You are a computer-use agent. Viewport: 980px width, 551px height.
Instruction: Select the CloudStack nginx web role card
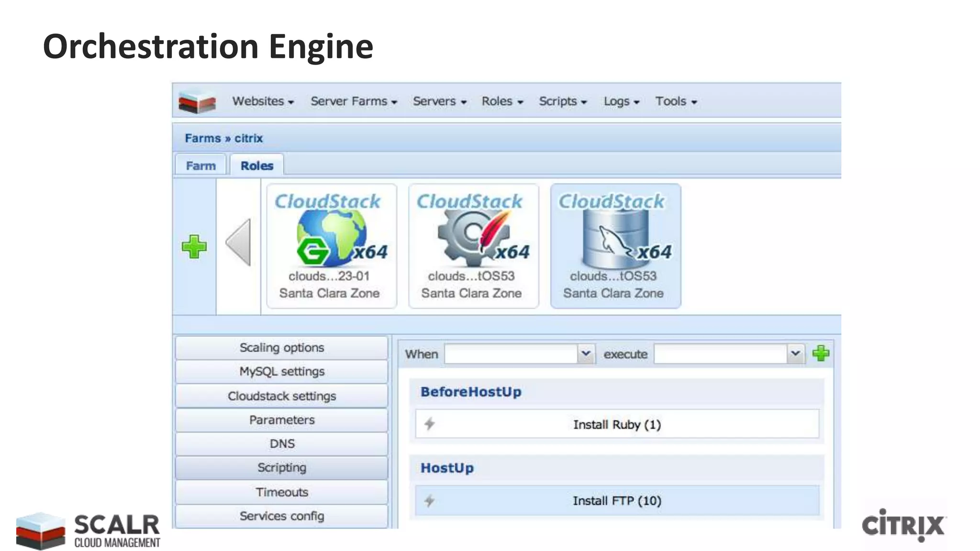331,246
